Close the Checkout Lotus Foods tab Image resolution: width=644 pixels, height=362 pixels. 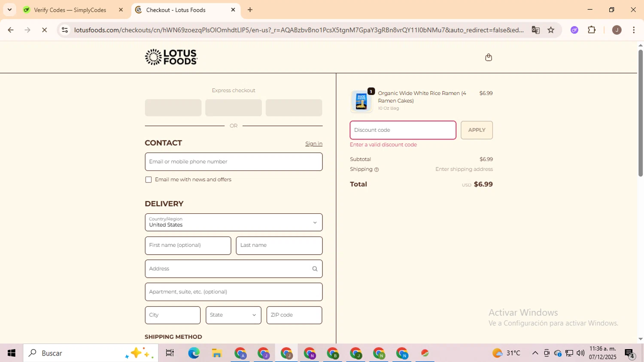(233, 10)
